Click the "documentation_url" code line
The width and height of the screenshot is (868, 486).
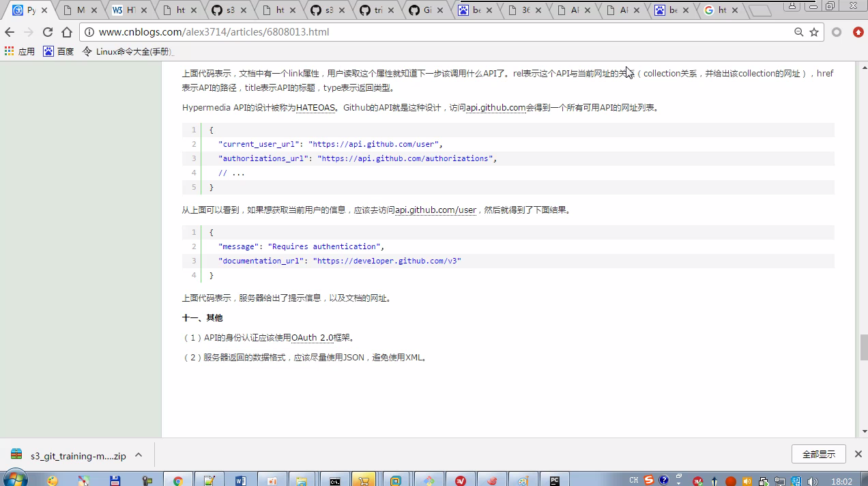click(340, 261)
